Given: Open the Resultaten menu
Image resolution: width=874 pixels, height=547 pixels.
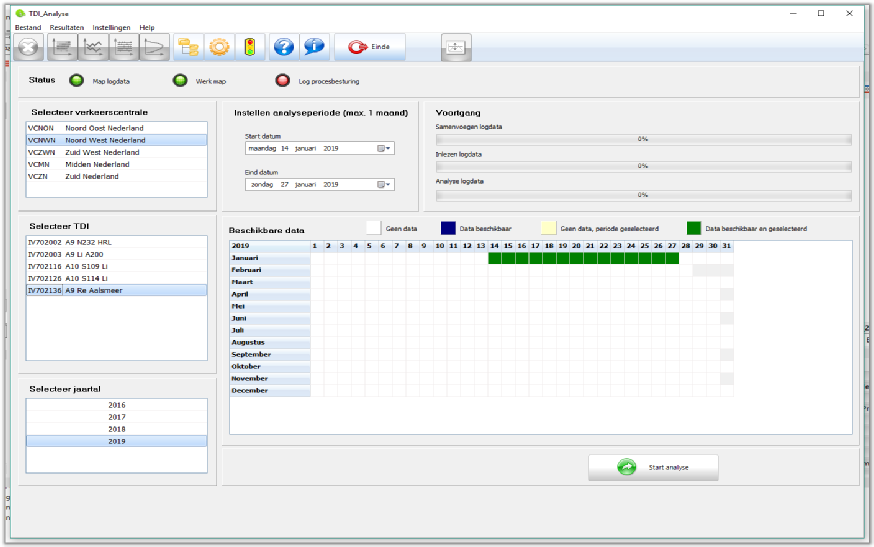Looking at the screenshot, I should pos(67,27).
